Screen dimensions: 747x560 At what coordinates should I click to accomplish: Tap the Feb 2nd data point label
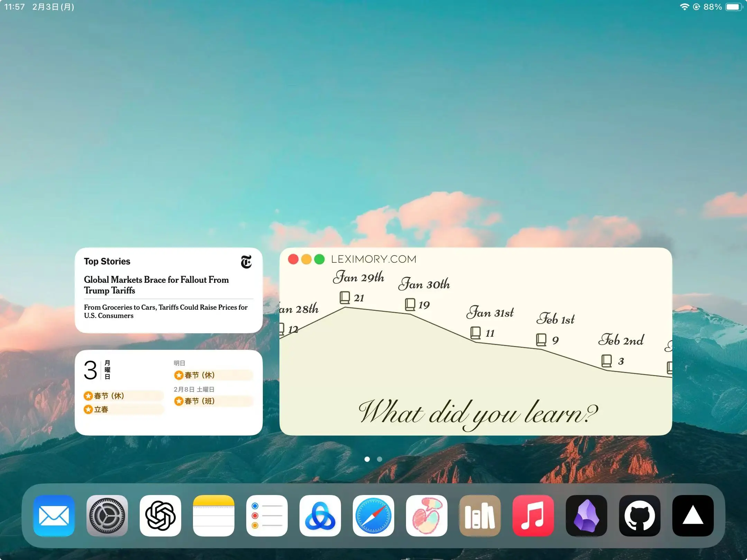[621, 340]
